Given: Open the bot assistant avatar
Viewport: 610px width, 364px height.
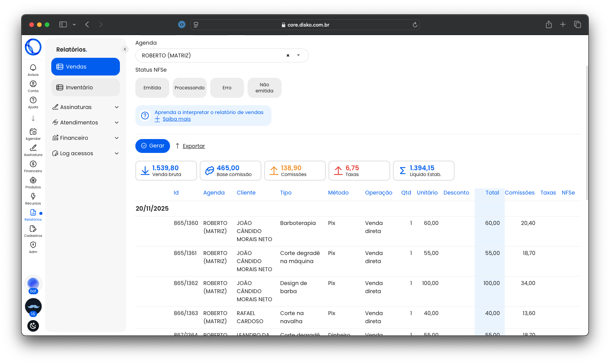Looking at the screenshot, I should [x=33, y=284].
